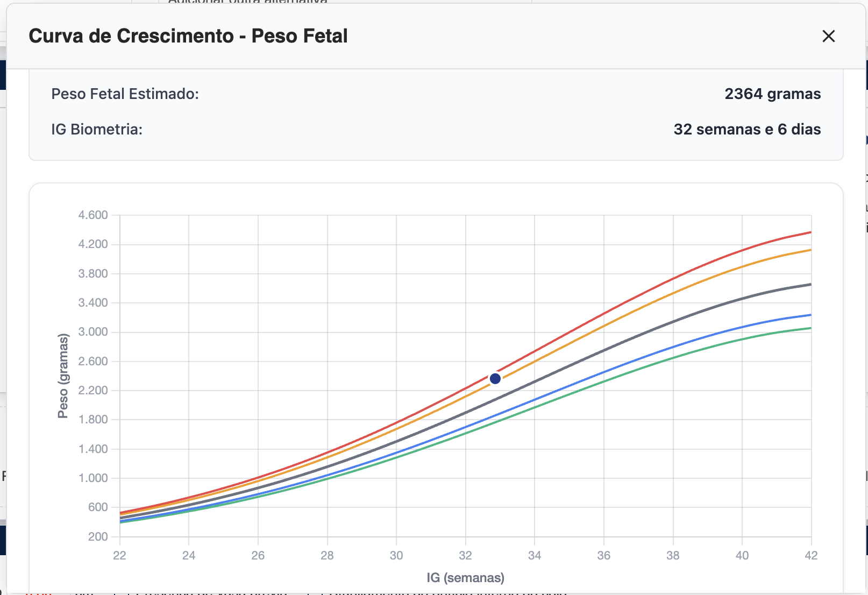Click the gray median curve's endpoint at week 42
This screenshot has height=595, width=868.
coord(810,284)
